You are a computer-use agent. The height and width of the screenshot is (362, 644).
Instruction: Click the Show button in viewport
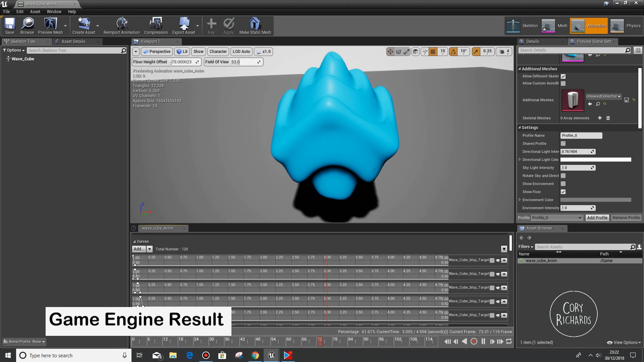[x=198, y=52]
